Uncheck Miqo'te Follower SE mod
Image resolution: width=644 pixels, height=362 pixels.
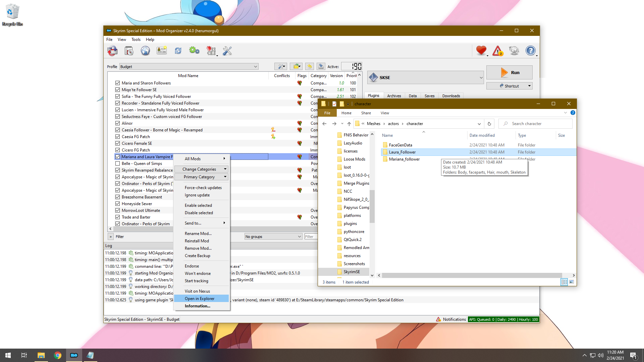pyautogui.click(x=117, y=89)
